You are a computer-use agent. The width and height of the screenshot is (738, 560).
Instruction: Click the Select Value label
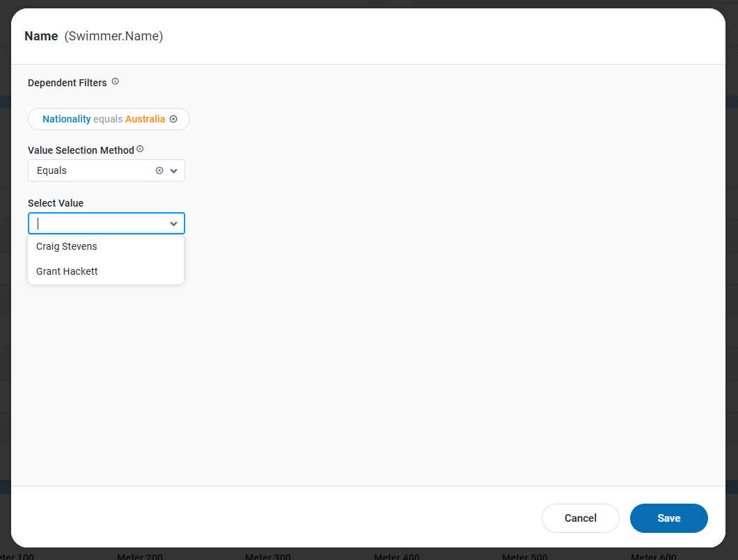(x=56, y=203)
